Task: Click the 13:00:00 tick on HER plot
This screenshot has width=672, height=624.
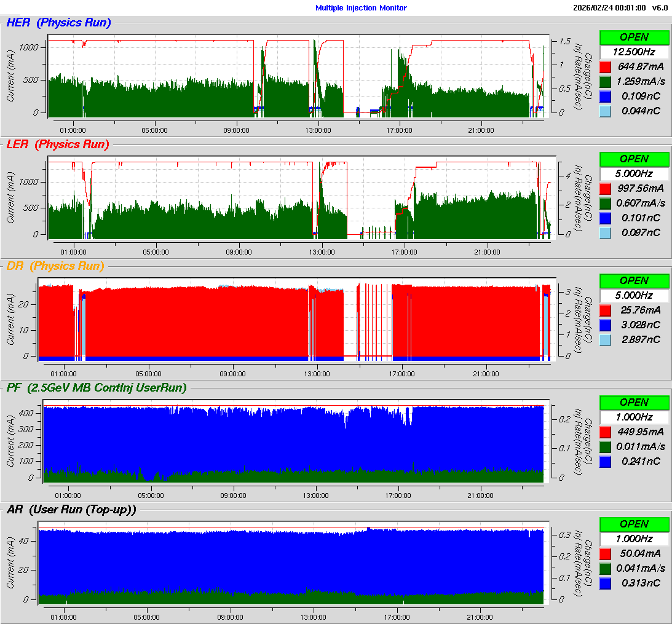Action: click(x=318, y=130)
